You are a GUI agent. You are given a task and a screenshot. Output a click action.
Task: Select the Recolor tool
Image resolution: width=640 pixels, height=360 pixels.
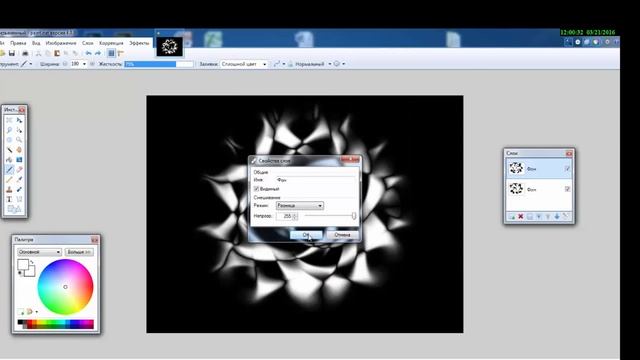(x=19, y=189)
